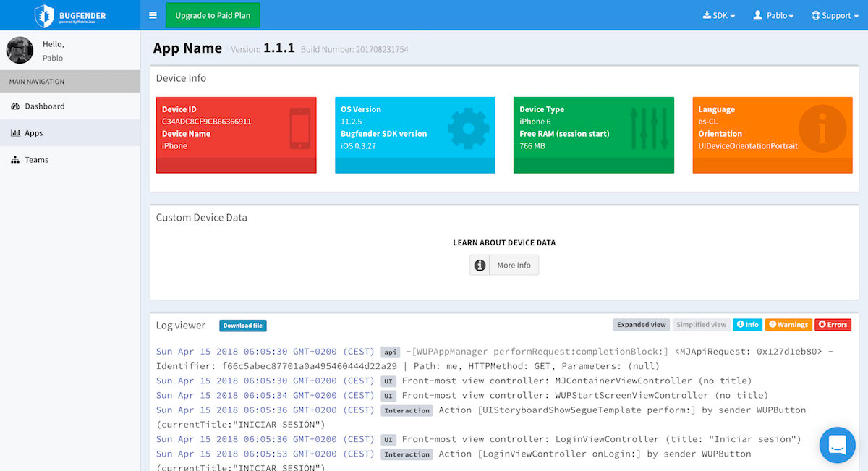Click the SDK download icon in header

click(x=707, y=15)
